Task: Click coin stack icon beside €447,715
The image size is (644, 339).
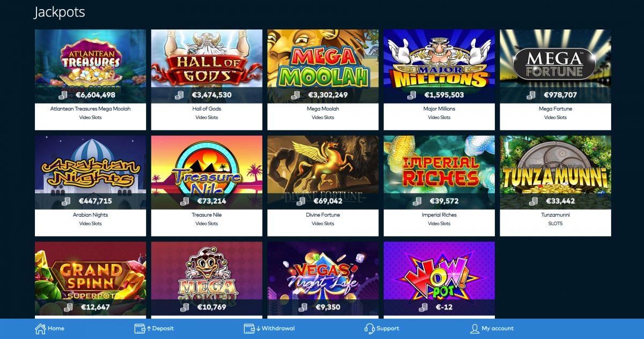Action: tap(66, 201)
